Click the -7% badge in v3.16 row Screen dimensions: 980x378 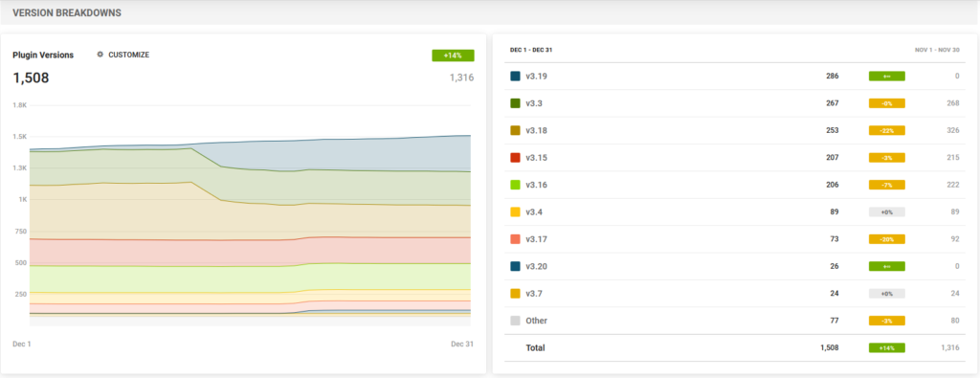887,185
